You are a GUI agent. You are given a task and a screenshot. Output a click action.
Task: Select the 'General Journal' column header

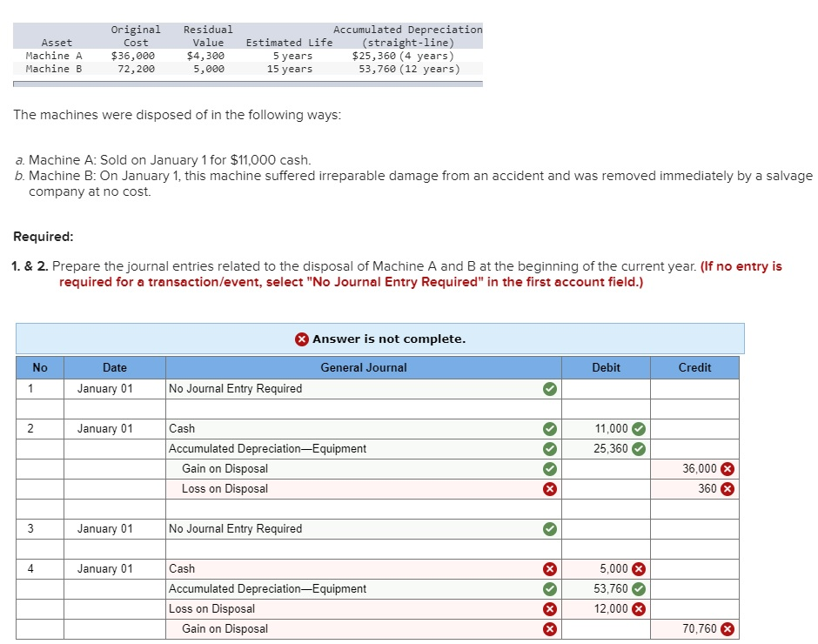pyautogui.click(x=363, y=367)
